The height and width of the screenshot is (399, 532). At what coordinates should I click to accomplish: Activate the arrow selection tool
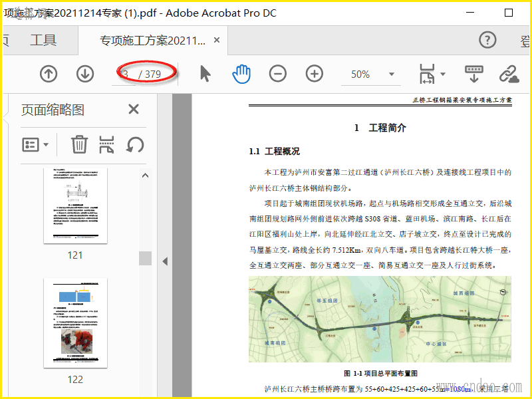(205, 74)
